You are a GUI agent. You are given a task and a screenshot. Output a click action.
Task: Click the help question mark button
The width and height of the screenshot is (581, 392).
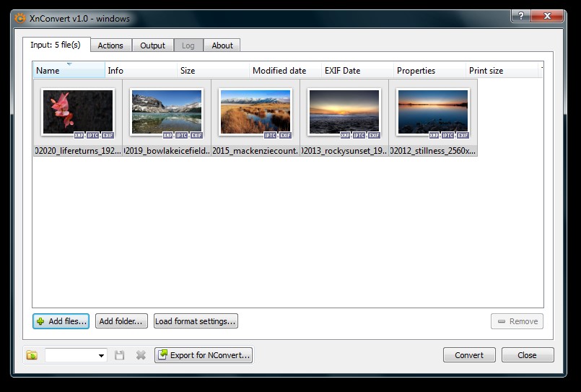(522, 17)
